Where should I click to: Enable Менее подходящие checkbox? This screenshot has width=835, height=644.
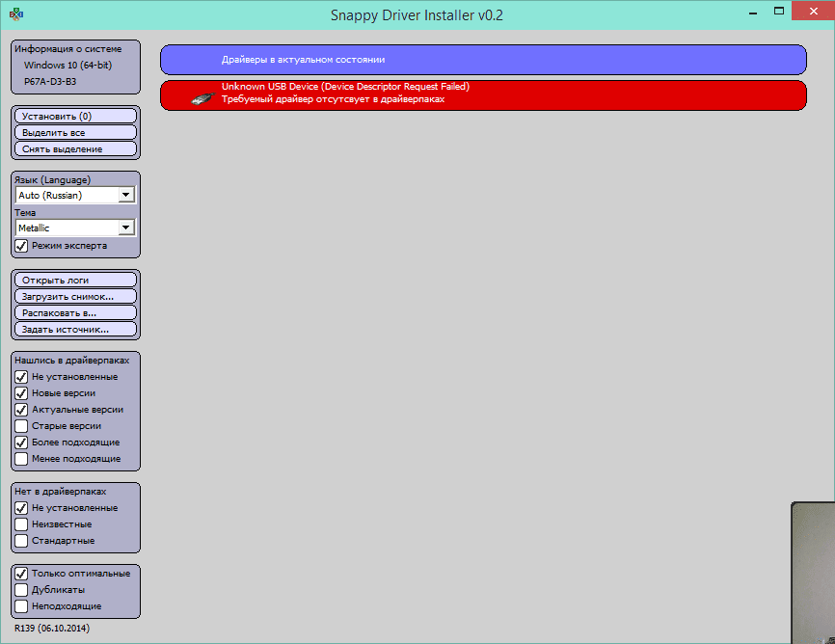click(x=21, y=459)
